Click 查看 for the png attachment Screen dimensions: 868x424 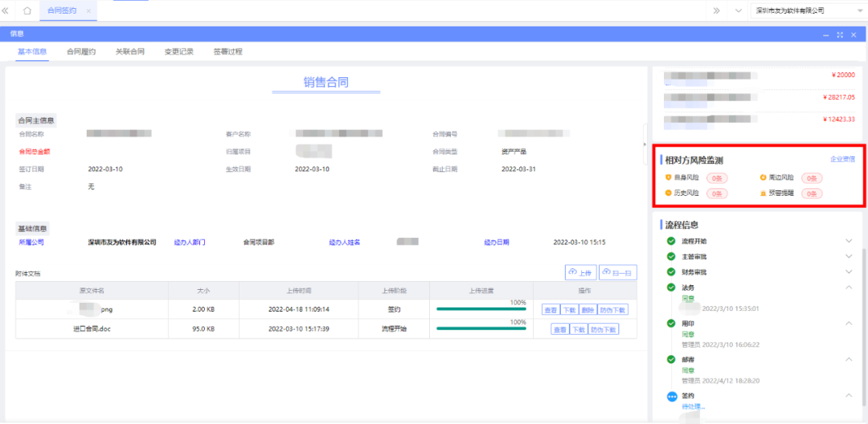click(551, 310)
